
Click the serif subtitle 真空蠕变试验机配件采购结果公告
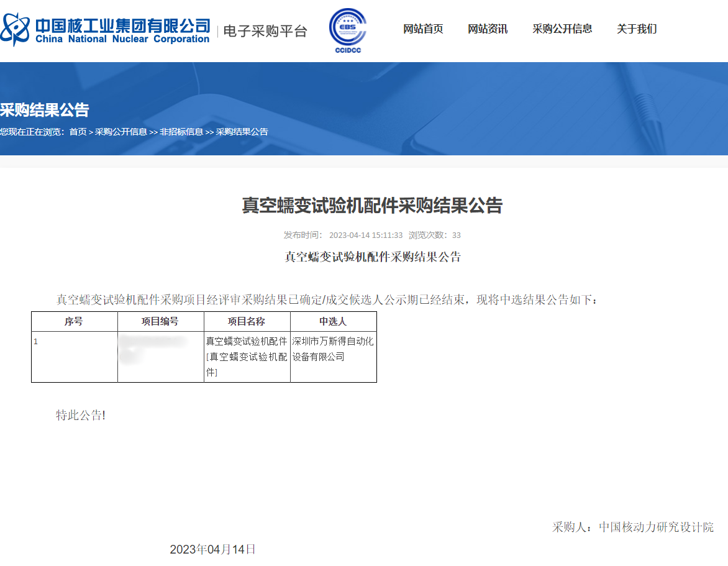click(x=372, y=257)
